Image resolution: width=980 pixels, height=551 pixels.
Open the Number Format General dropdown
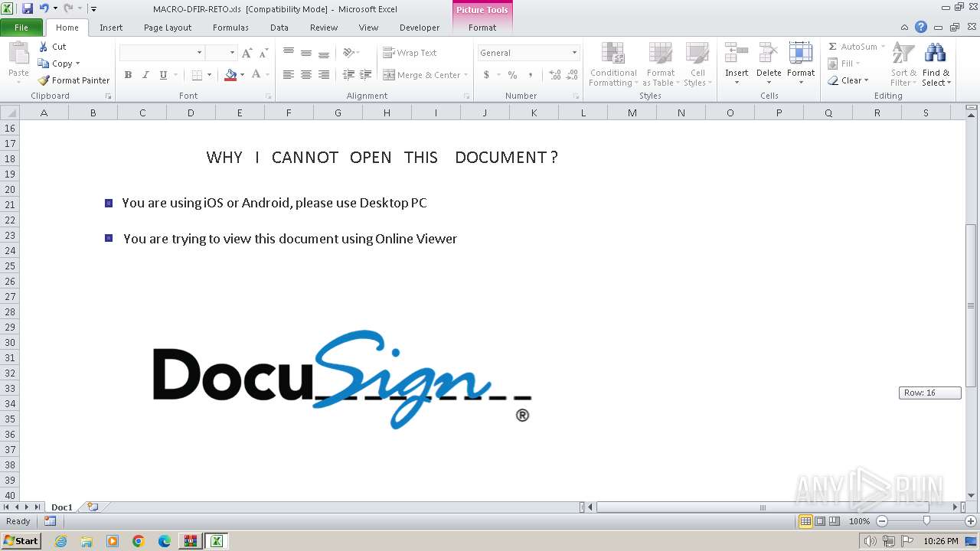coord(574,53)
